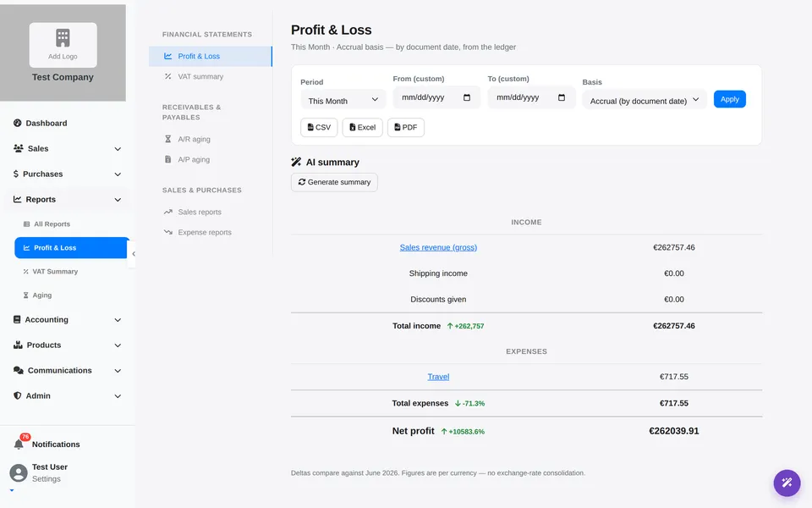Expand the Accounting menu chevron
This screenshot has width=812, height=508.
point(118,320)
